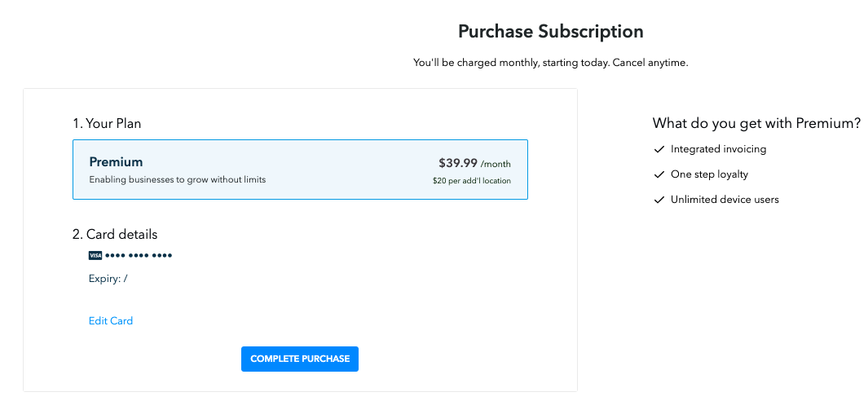Click the checkmark beside Unlimited device users
The image size is (868, 401).
(x=659, y=200)
